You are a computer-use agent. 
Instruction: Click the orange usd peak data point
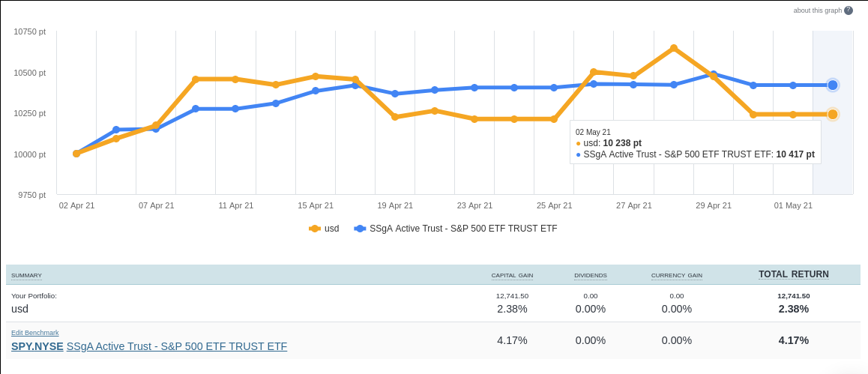click(x=674, y=48)
